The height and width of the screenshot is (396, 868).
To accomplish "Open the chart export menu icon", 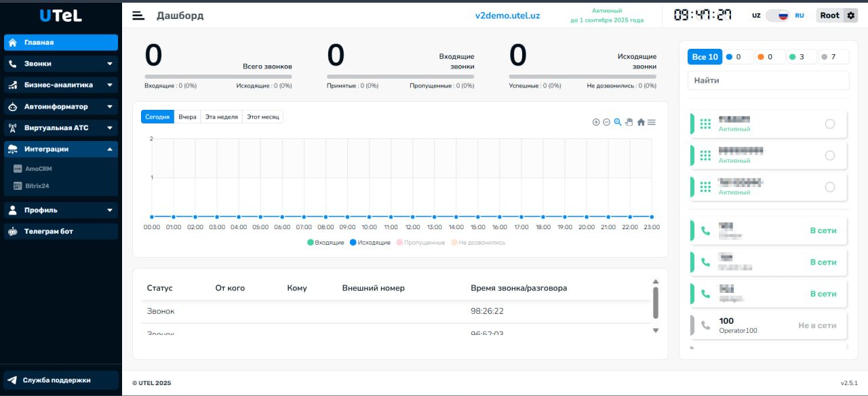I will point(652,122).
